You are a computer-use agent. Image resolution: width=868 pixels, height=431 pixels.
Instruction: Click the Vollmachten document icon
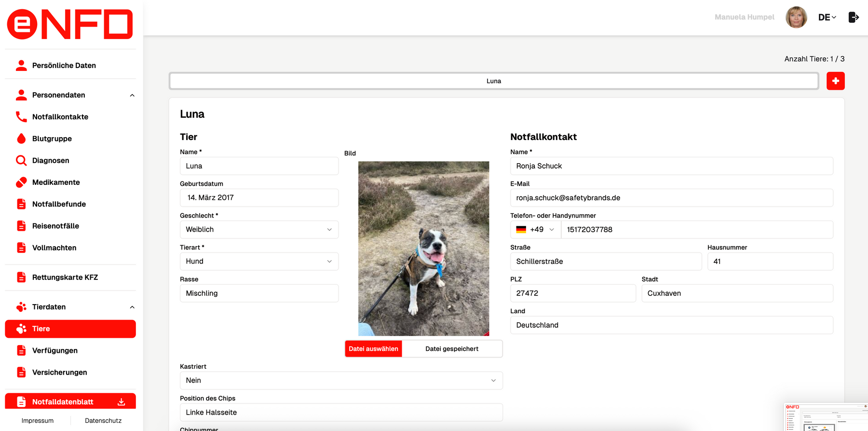coord(21,248)
